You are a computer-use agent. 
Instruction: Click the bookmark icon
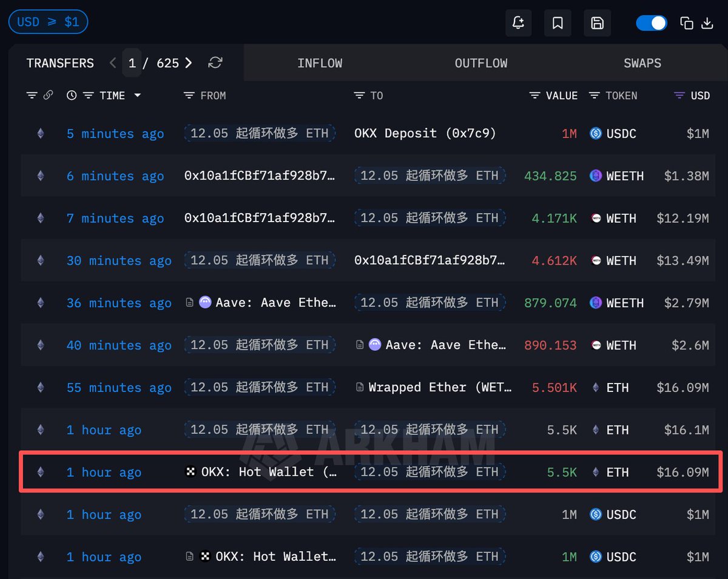[x=558, y=23]
